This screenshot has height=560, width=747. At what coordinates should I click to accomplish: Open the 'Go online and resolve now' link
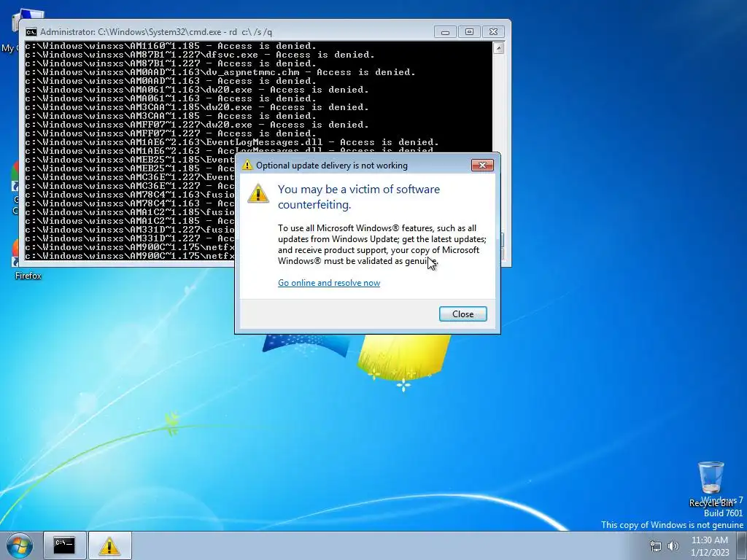pos(329,283)
